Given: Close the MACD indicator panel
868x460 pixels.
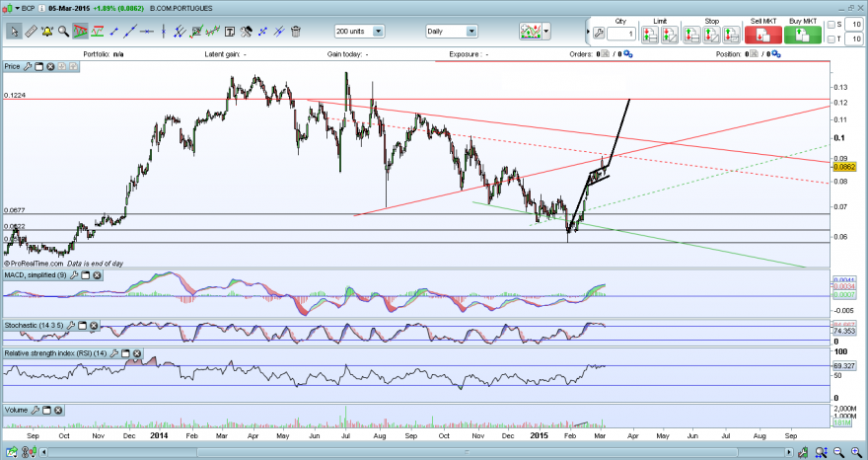Looking at the screenshot, I should tap(97, 274).
